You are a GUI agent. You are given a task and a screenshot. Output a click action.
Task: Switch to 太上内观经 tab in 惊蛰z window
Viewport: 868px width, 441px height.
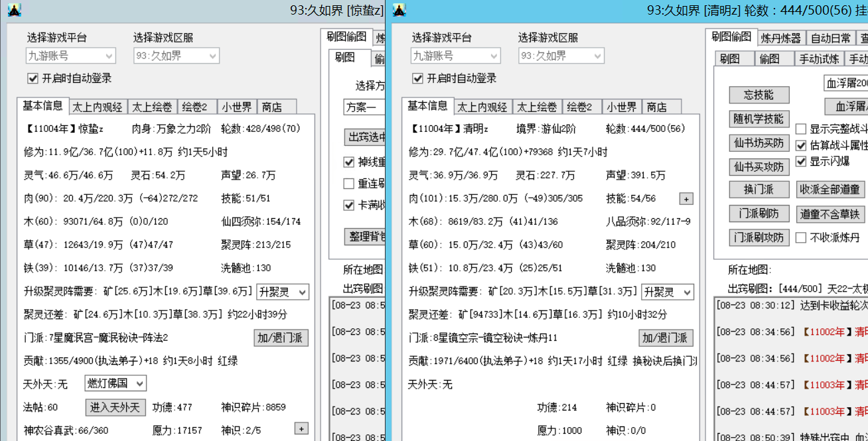point(97,107)
